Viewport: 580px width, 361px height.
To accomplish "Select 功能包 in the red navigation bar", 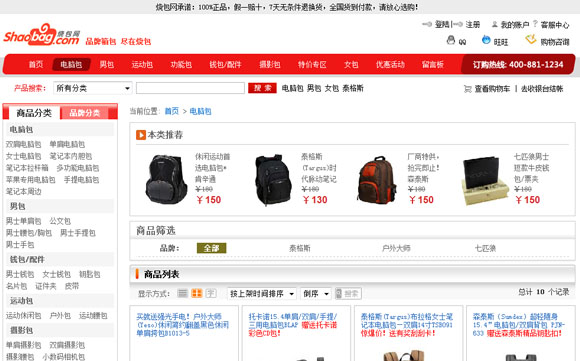I will (x=181, y=64).
